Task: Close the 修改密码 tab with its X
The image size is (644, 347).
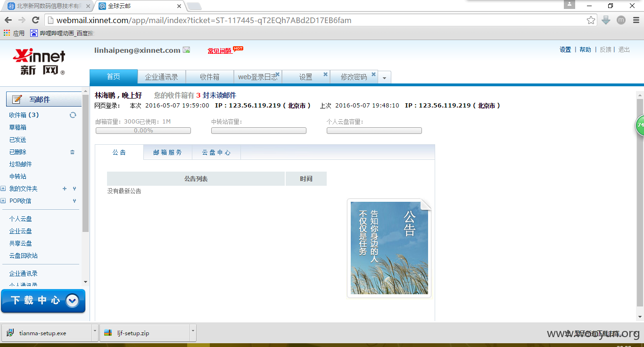Action: [373, 74]
